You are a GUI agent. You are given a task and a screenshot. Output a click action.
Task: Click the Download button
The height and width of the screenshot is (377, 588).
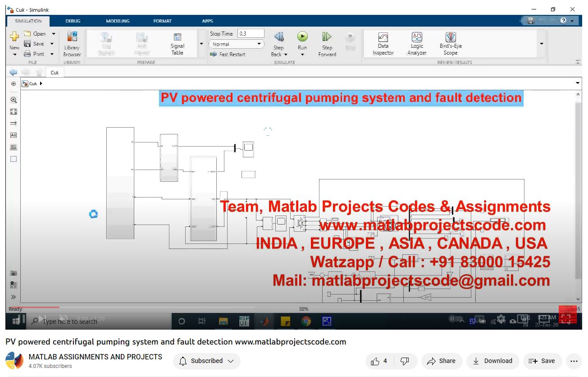(492, 361)
